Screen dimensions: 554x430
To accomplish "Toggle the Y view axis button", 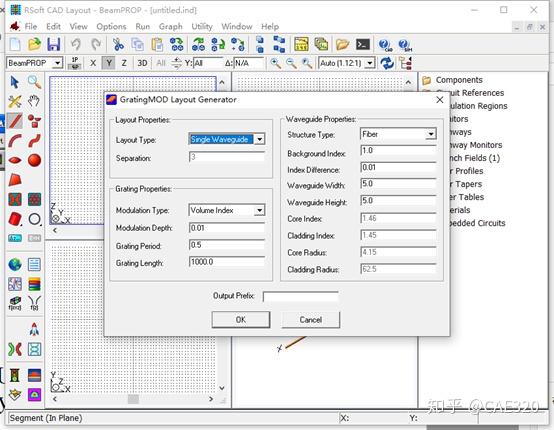I will point(109,63).
